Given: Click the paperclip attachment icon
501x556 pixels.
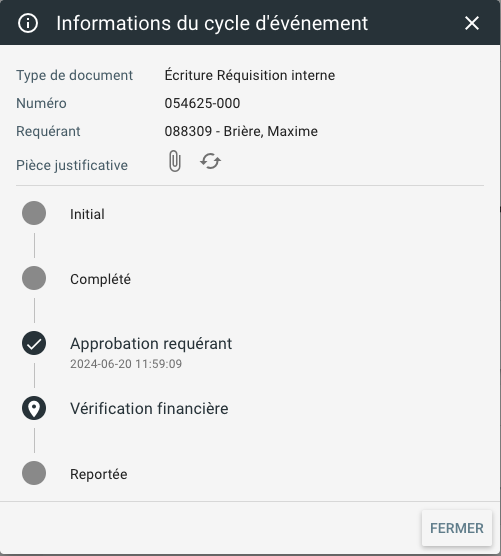Looking at the screenshot, I should (174, 161).
